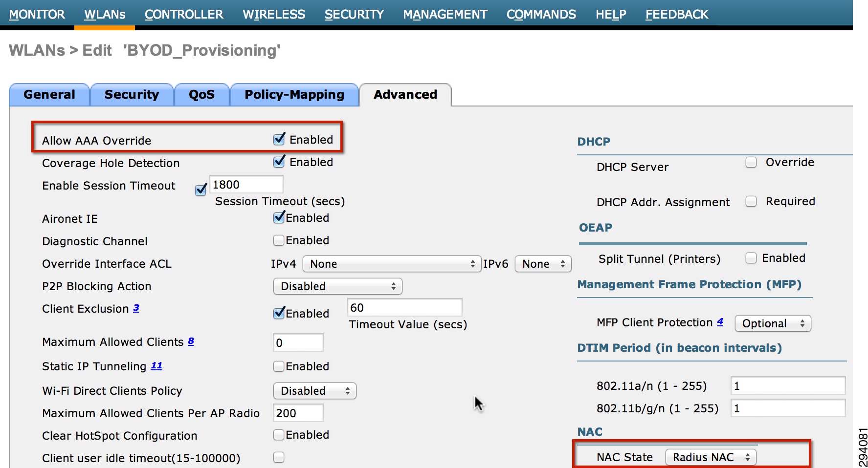Click the Session Timeout 1800 field
Viewport: 868px width, 468px height.
tap(246, 185)
